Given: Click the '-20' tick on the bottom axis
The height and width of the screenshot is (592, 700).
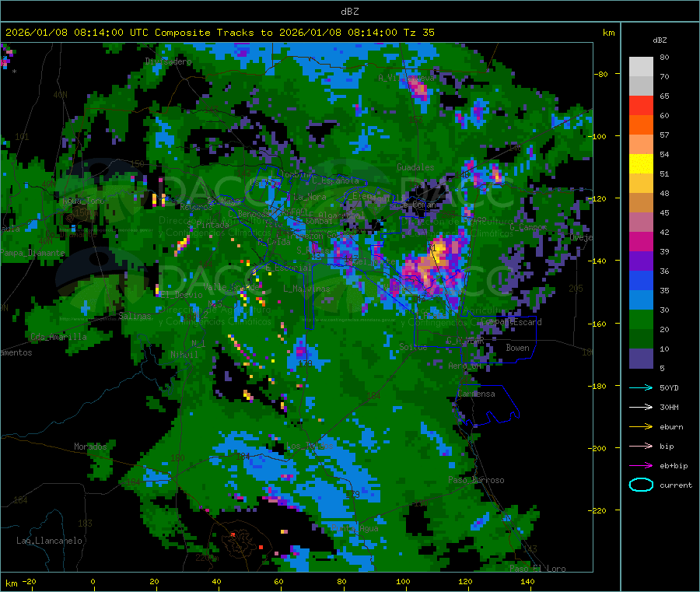Looking at the screenshot, I should tap(30, 581).
